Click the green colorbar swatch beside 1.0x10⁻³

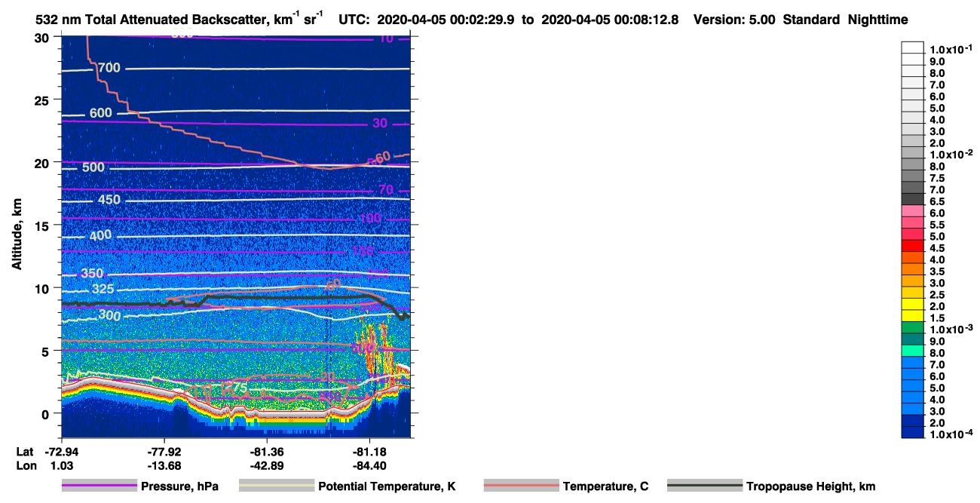coord(912,329)
